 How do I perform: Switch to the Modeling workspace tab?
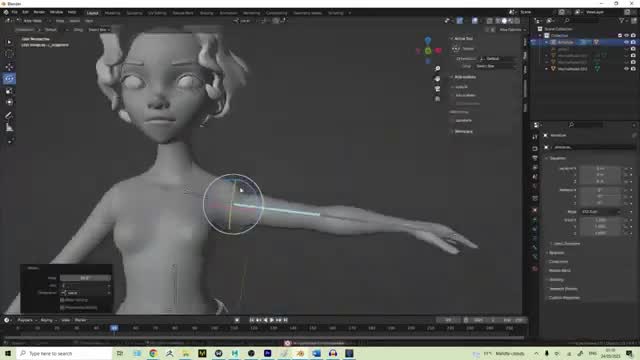coord(113,13)
